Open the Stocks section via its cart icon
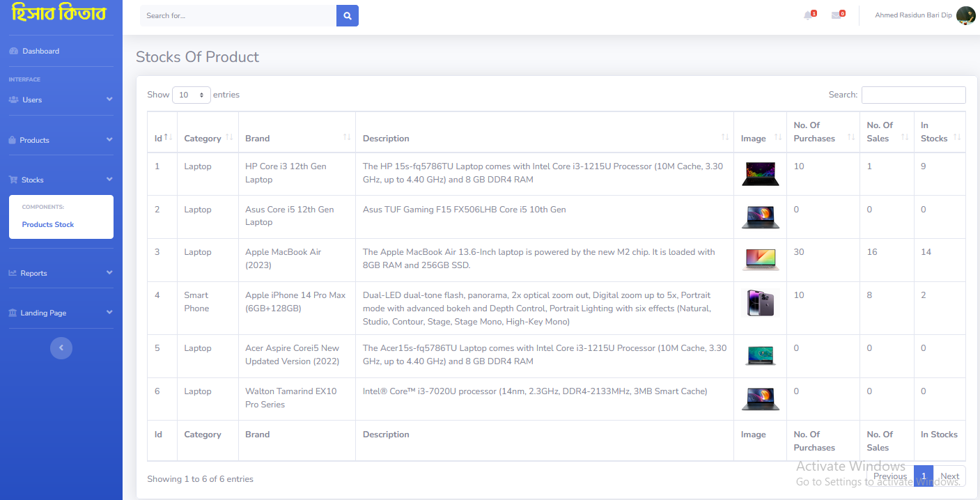The height and width of the screenshot is (500, 980). [14, 179]
